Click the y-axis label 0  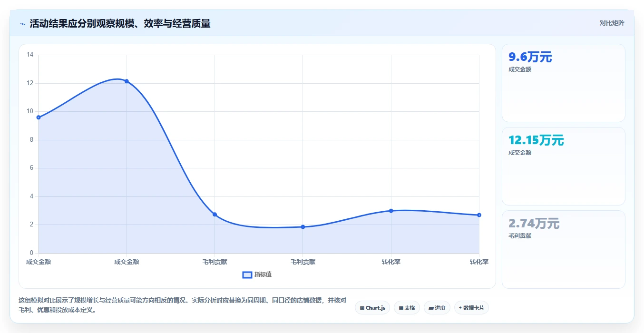[31, 253]
